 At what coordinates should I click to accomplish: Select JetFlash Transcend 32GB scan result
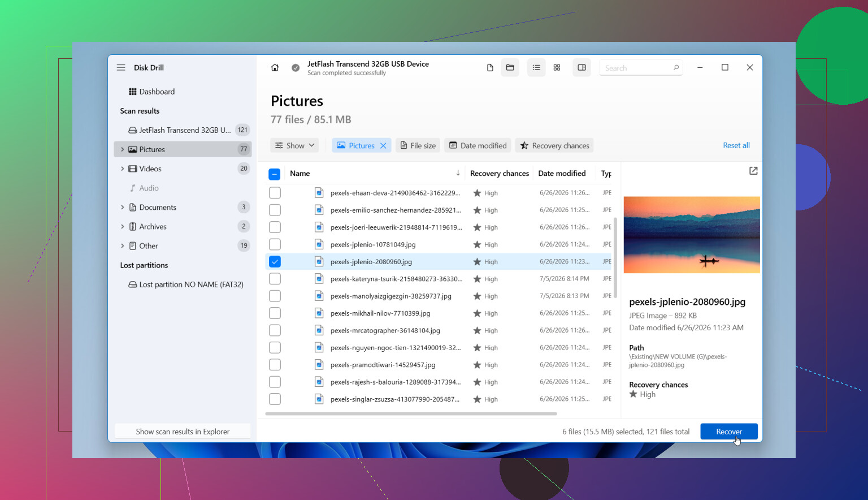[x=183, y=130]
